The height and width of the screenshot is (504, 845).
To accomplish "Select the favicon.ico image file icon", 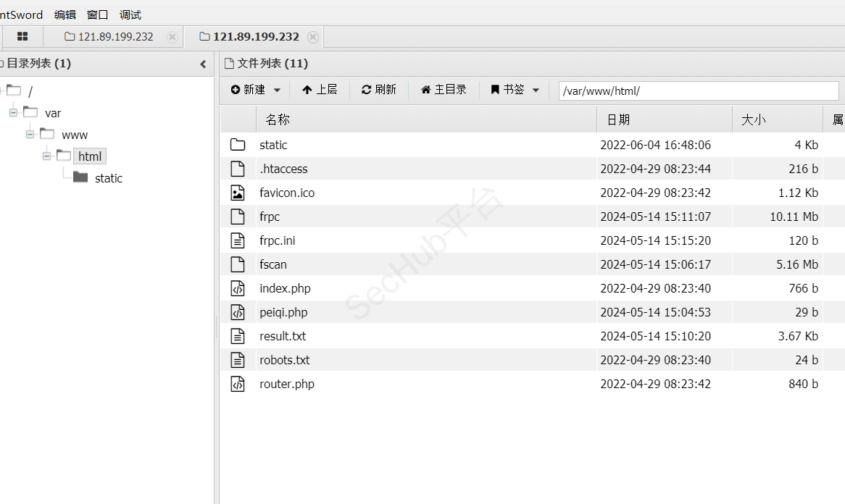I will (x=238, y=193).
